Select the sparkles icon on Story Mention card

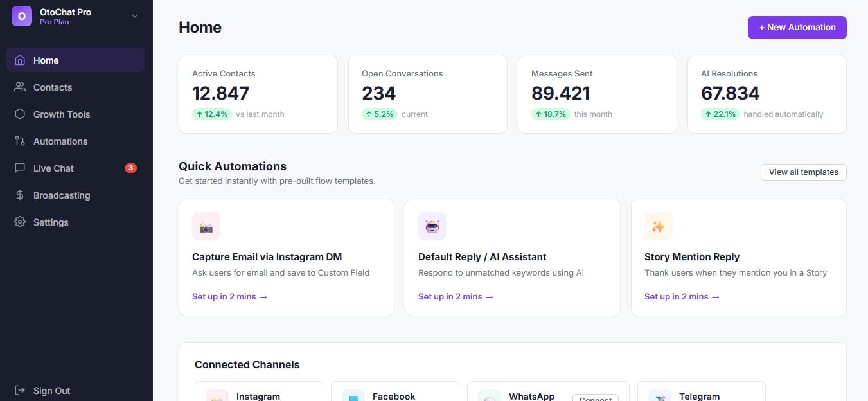(659, 226)
